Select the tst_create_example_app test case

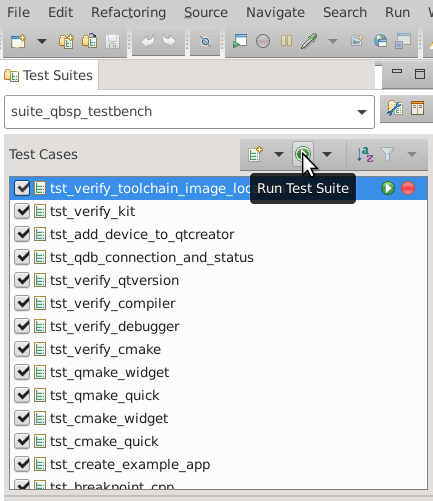coord(218,464)
